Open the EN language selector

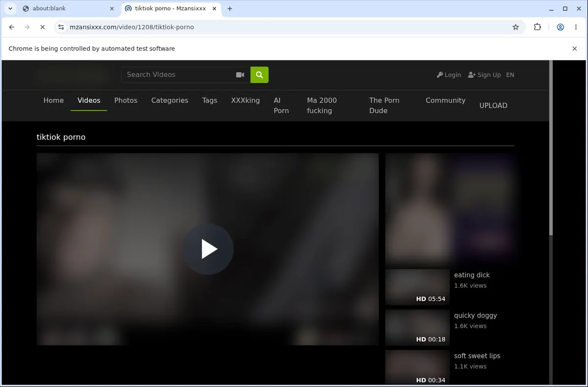click(x=510, y=75)
